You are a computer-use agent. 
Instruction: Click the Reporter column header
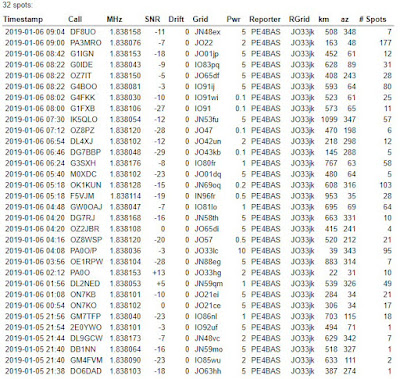(265, 19)
